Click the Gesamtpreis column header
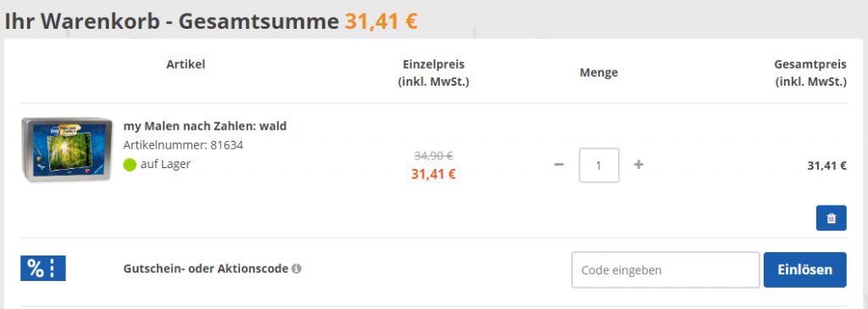The image size is (868, 309). click(810, 73)
